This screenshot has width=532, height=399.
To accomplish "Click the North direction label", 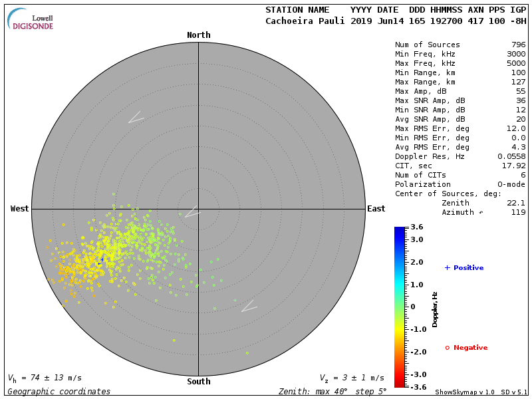I will click(x=198, y=35).
